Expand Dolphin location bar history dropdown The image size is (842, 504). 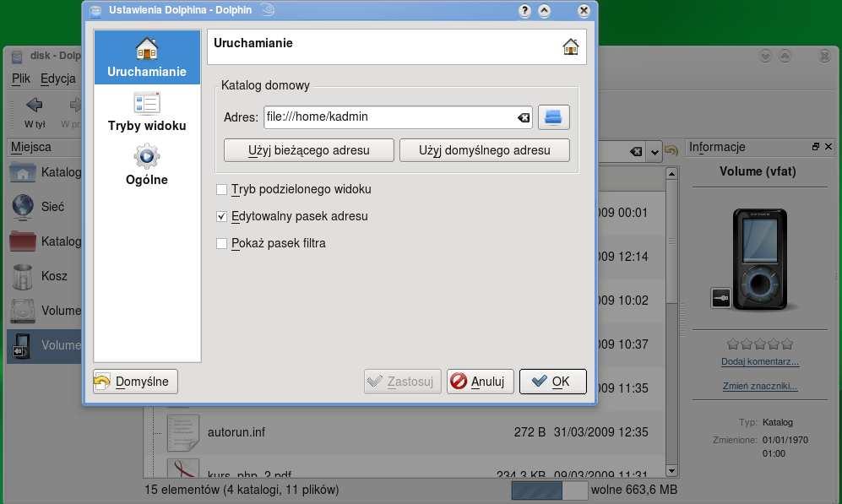(654, 152)
